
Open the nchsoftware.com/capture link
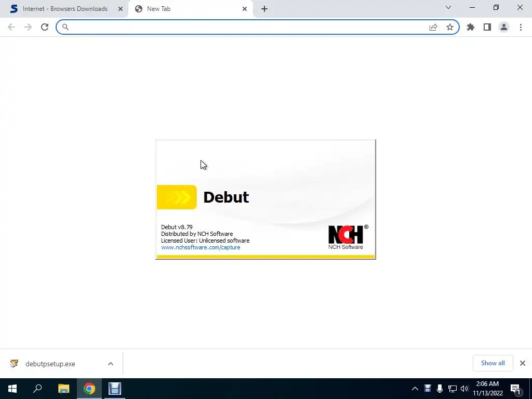point(201,247)
